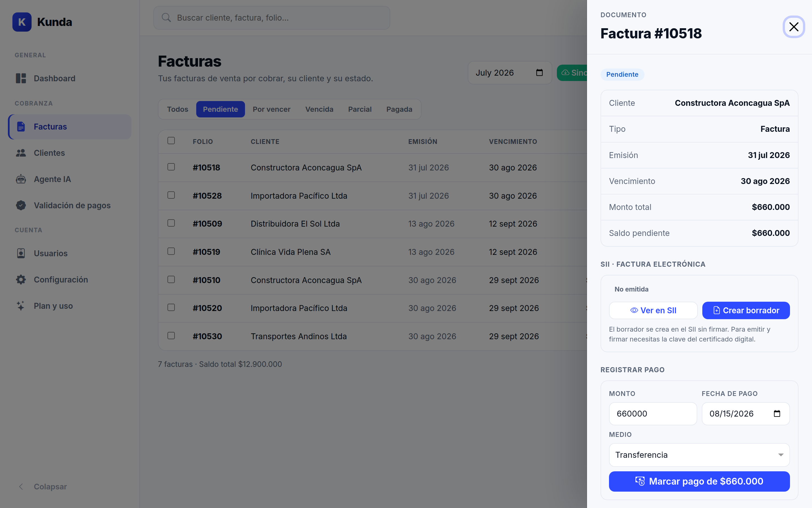
Task: Open the Plan y uso sparkle icon
Action: pyautogui.click(x=21, y=306)
